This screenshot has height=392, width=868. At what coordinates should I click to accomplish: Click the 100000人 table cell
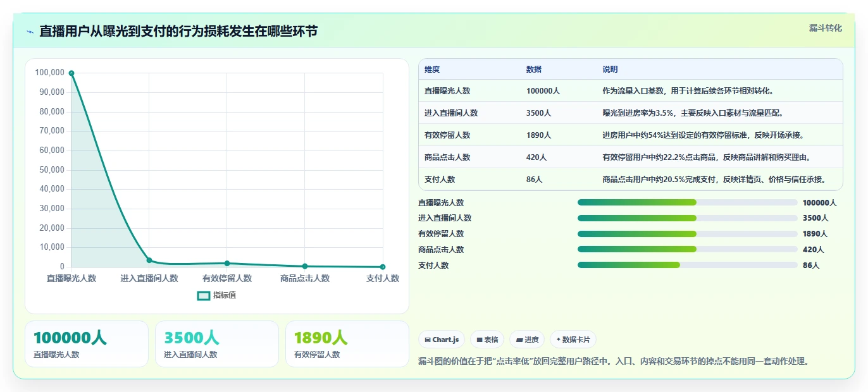point(543,91)
